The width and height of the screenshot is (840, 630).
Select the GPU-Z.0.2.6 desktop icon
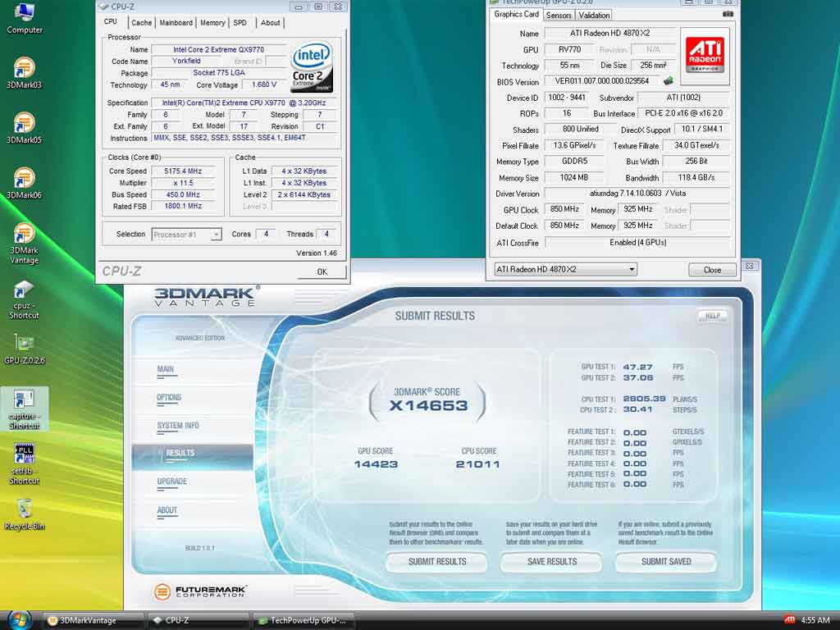coord(24,349)
